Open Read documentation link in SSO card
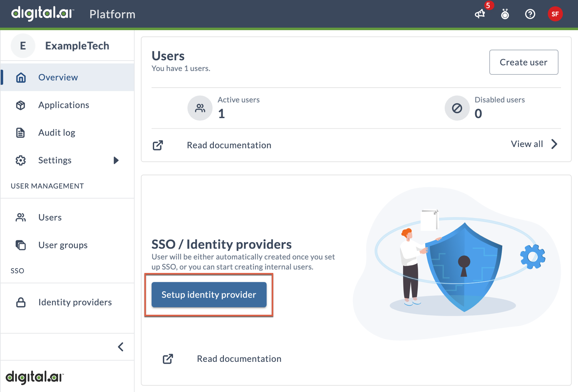 point(239,359)
